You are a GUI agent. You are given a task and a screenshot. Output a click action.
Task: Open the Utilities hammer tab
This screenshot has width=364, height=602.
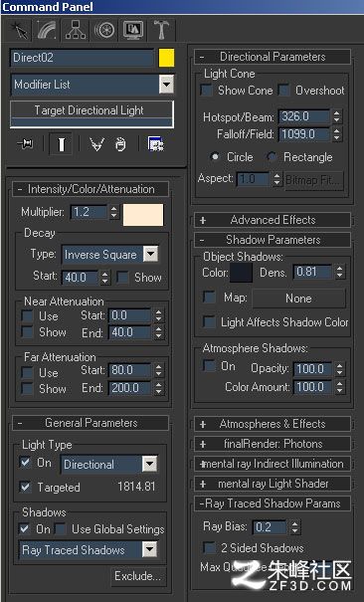tap(161, 30)
